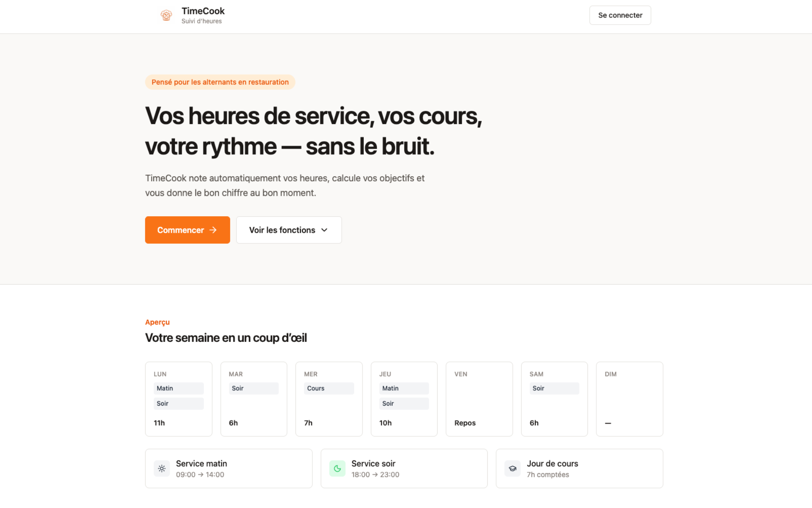Screen dimensions: 812x508
Task: Click the 7h comptées text
Action: point(548,474)
